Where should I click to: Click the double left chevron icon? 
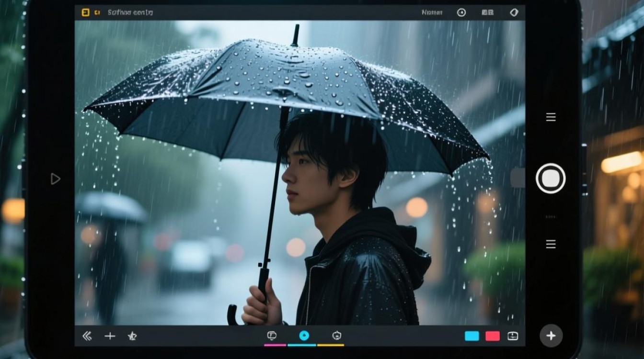[87, 336]
